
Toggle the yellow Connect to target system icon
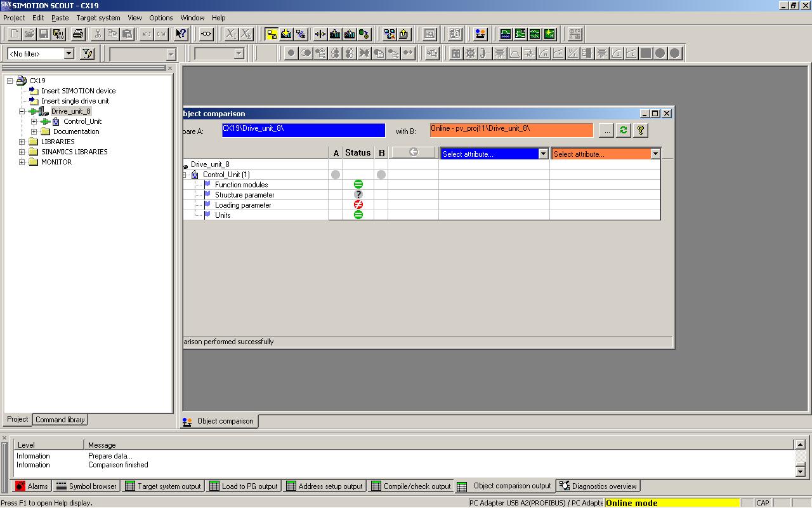point(272,34)
